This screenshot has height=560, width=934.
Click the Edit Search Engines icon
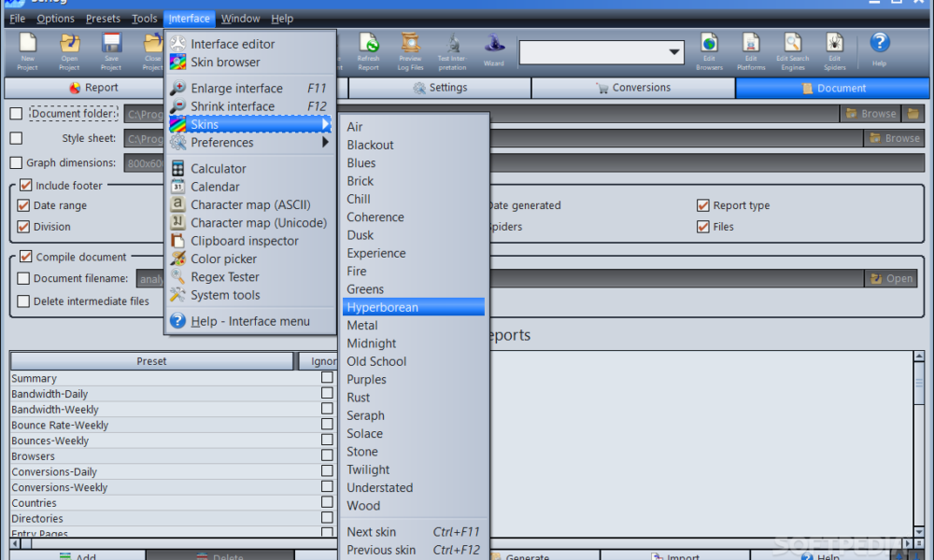pyautogui.click(x=793, y=50)
